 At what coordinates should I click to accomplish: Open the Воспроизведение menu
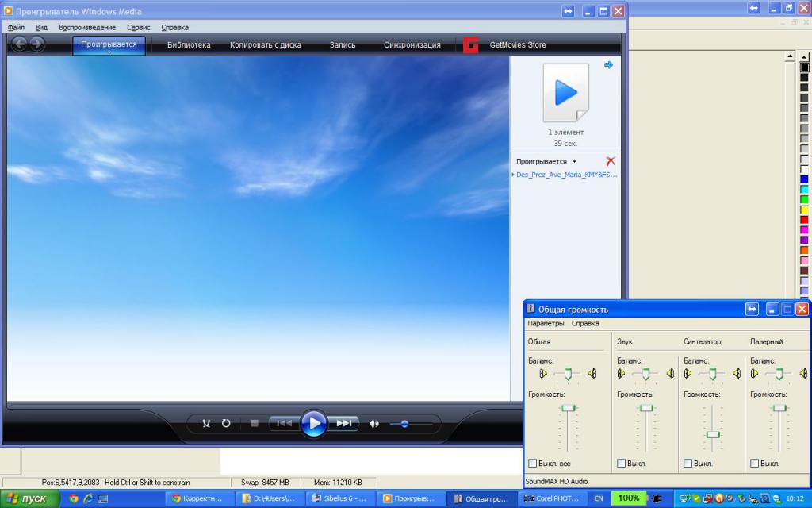coord(87,27)
